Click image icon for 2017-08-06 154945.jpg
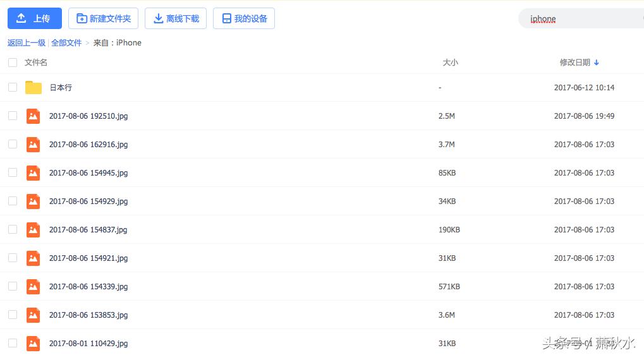The image size is (644, 355). (33, 173)
